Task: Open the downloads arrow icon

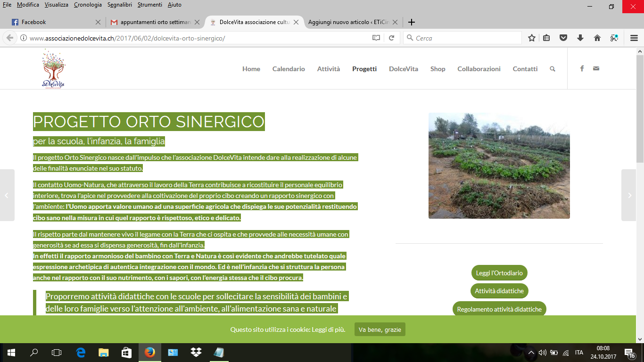Action: click(x=580, y=38)
